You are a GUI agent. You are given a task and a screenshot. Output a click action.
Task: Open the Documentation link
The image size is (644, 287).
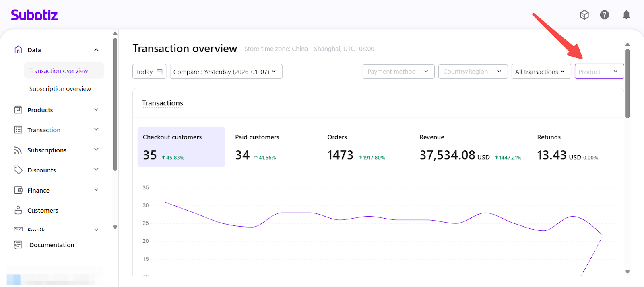point(52,245)
